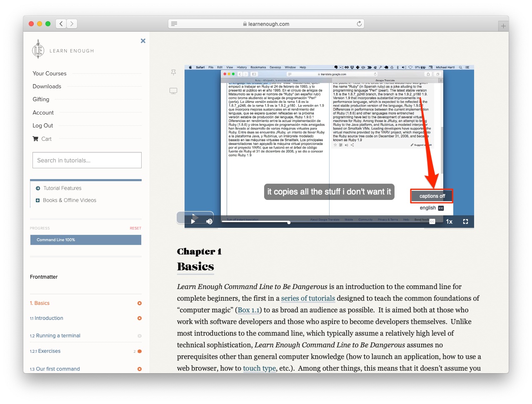Close the sidebar with the X icon
The height and width of the screenshot is (404, 532).
coord(143,41)
